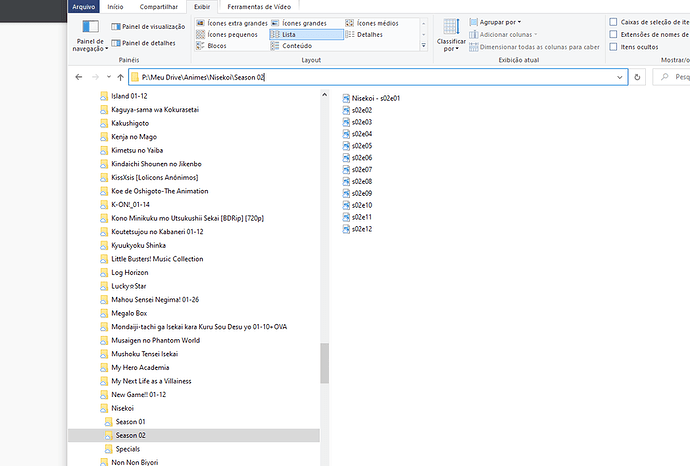This screenshot has height=466, width=690.
Task: Select video file s02e11
Action: point(357,217)
